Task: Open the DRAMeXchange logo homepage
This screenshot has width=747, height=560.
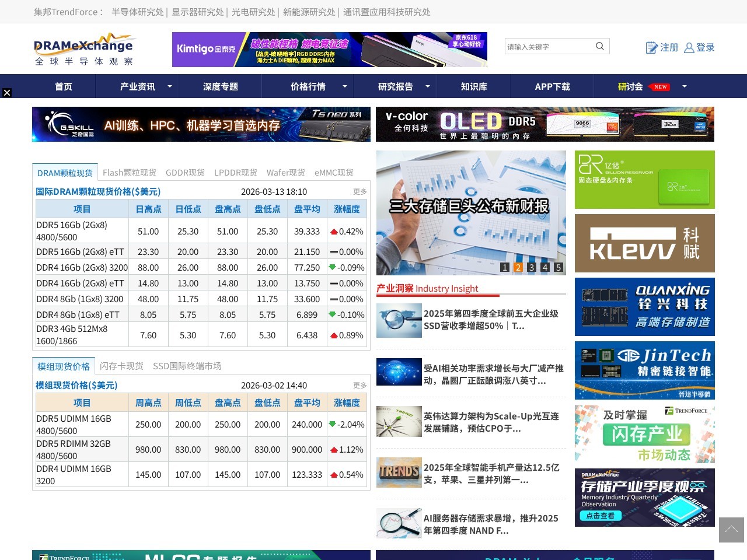Action: click(84, 50)
